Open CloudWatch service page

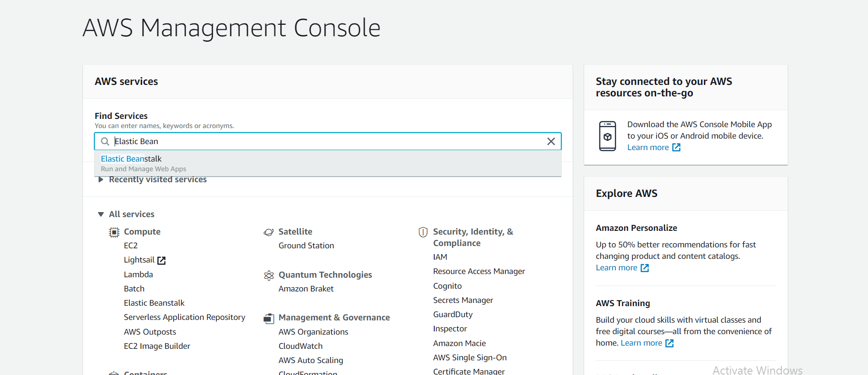click(301, 346)
